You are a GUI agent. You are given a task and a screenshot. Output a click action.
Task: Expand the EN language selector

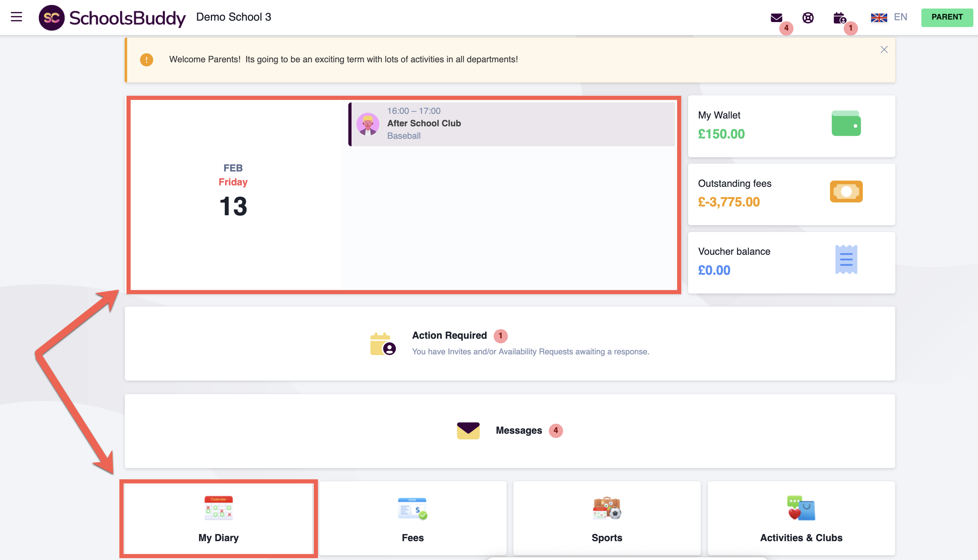pos(900,17)
